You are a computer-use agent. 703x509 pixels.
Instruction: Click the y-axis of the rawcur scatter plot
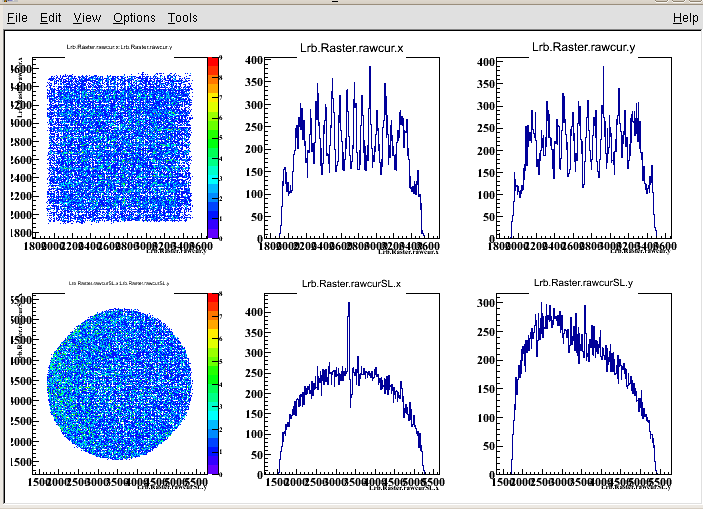[x=32, y=148]
